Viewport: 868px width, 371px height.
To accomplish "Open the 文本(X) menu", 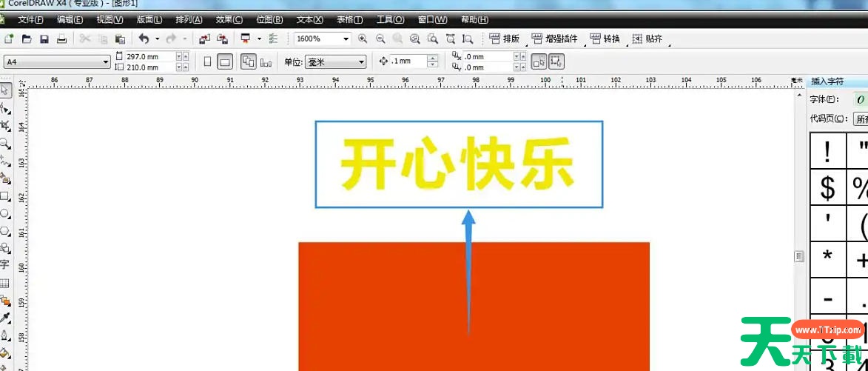I will 309,19.
